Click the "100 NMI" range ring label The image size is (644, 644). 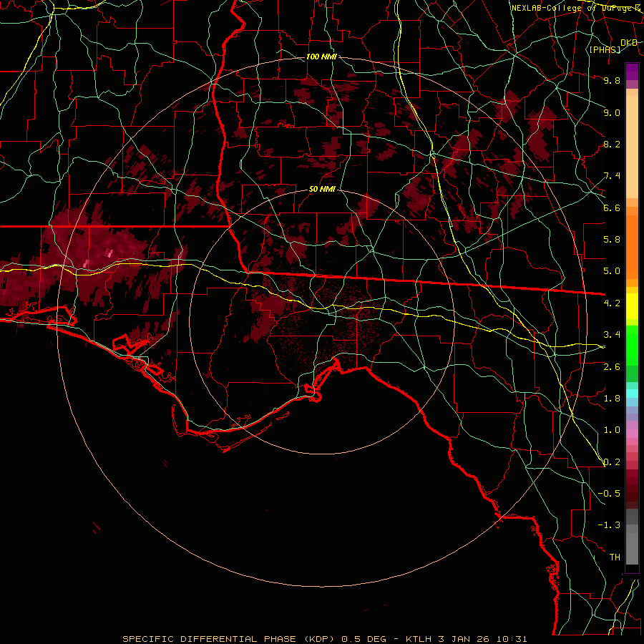(x=321, y=57)
